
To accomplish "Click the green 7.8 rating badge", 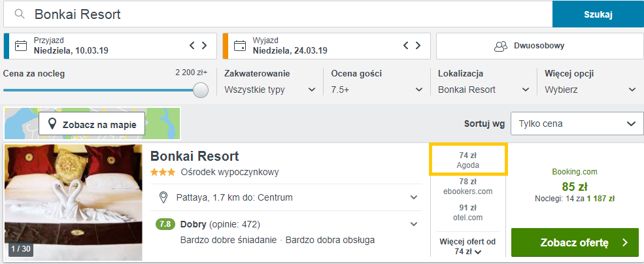I will [x=165, y=225].
